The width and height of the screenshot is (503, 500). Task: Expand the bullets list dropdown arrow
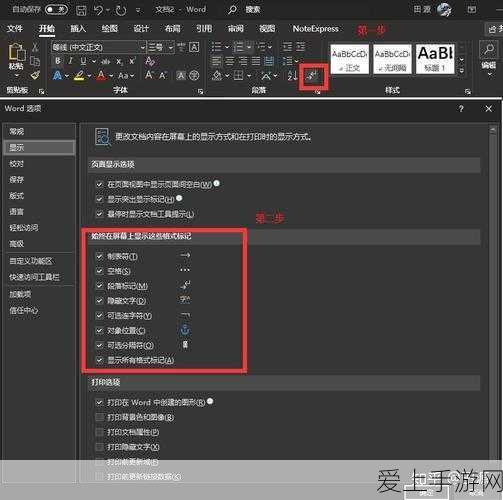click(227, 47)
